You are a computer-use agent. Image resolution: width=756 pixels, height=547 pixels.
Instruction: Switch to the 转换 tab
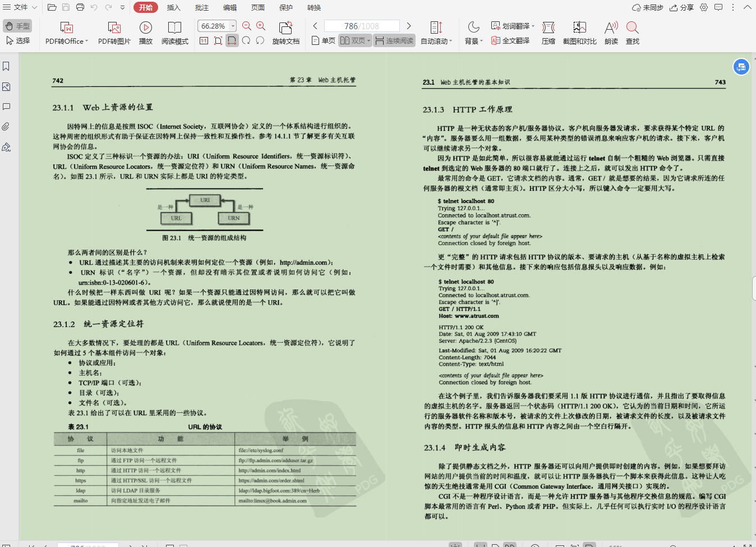coord(314,7)
